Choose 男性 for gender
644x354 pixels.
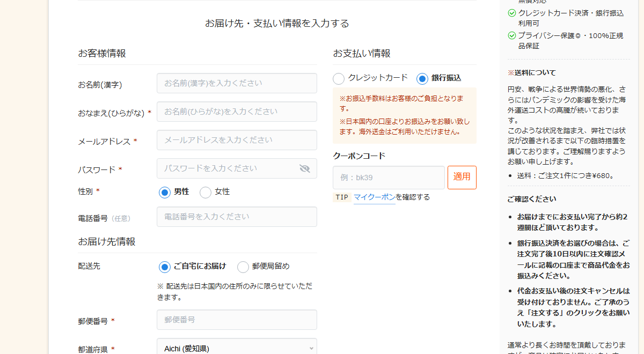click(165, 192)
